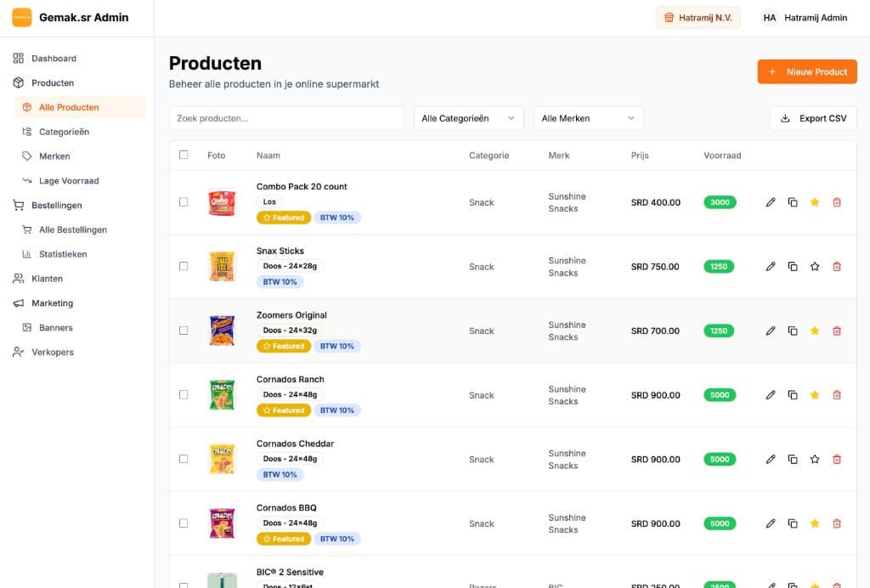Delete the Cornados BBQ product

point(837,523)
